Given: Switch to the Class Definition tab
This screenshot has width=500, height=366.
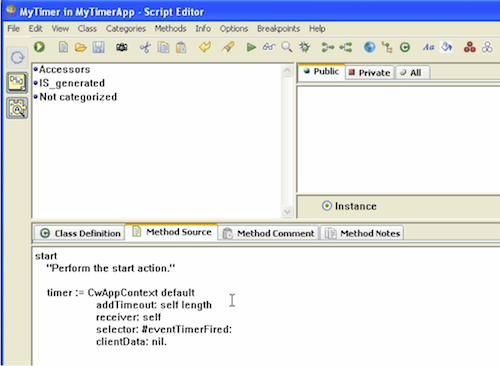Looking at the screenshot, I should coord(80,233).
